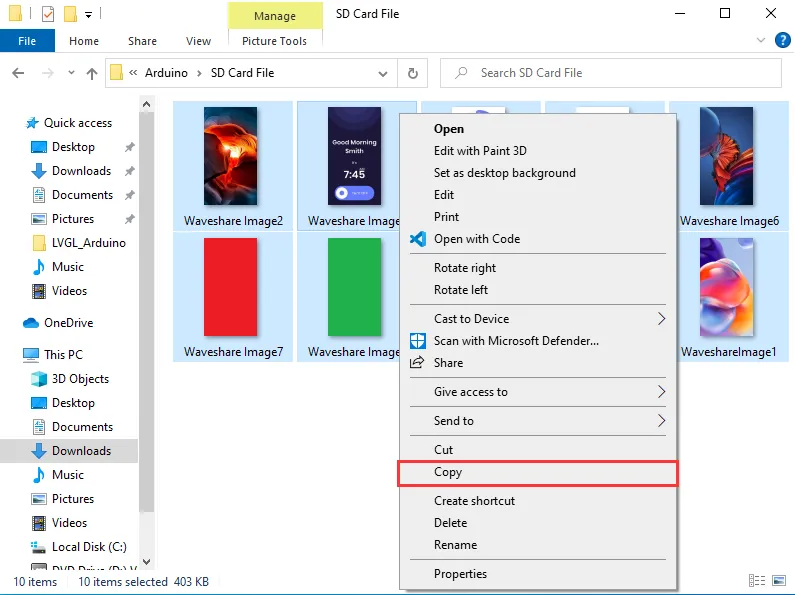Open the View ribbon tab
795x595 pixels.
pyautogui.click(x=198, y=41)
